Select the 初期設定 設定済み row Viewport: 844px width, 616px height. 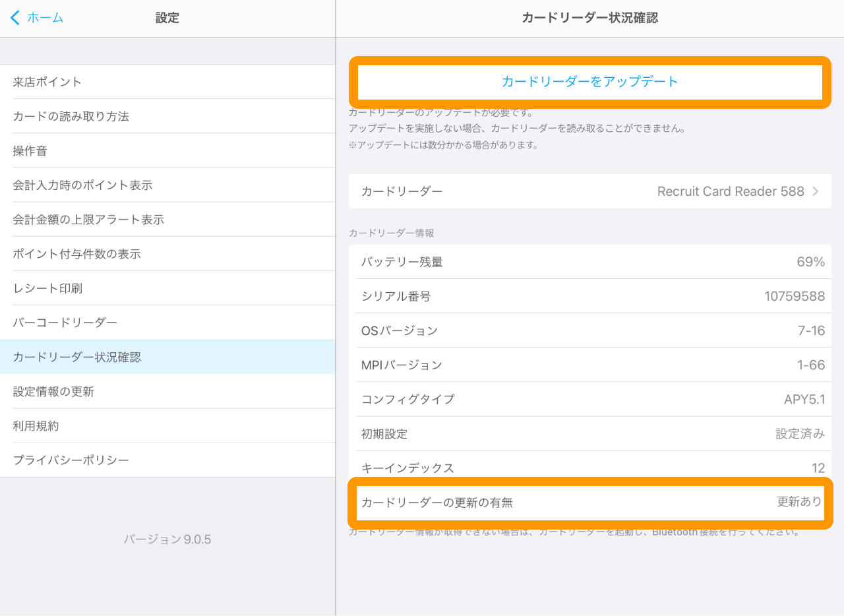coord(589,433)
